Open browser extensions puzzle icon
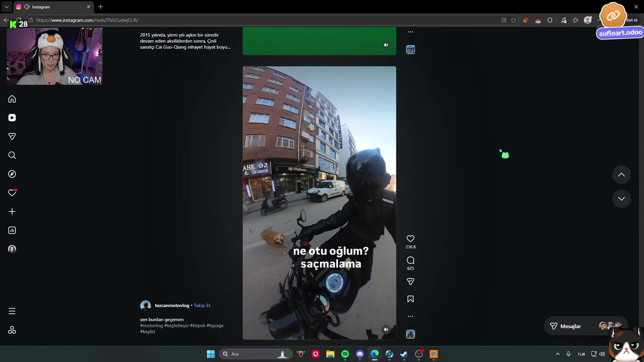 tap(550, 20)
